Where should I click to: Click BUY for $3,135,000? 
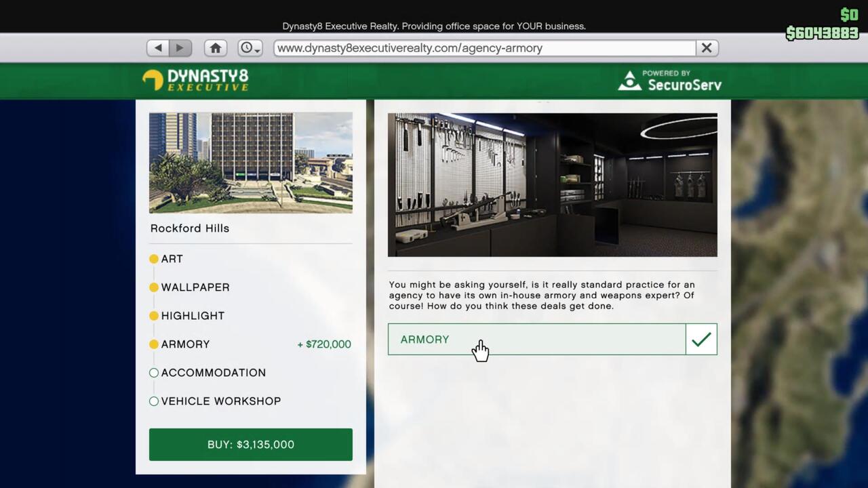[x=251, y=444]
